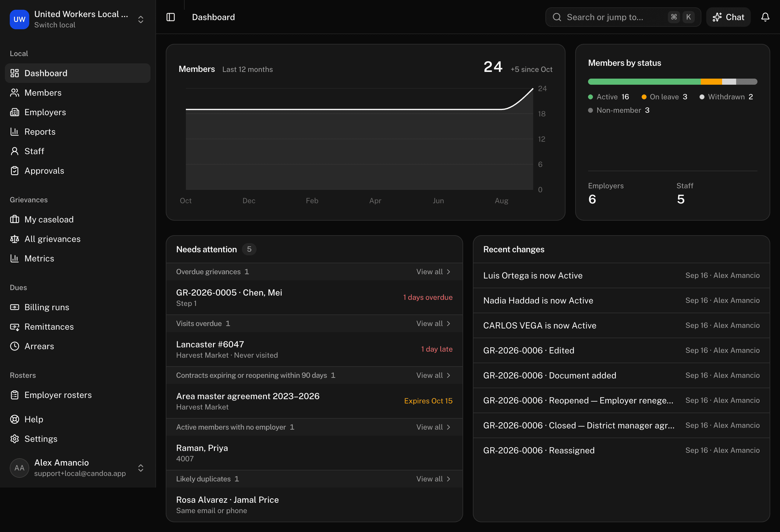
Task: Click orange On leave segment of status bar
Action: 711,82
